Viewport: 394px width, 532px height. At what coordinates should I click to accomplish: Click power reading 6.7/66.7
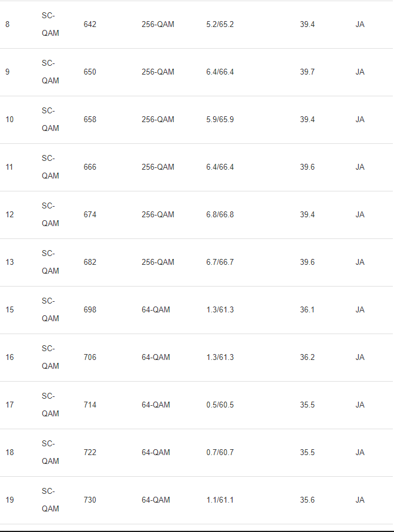[x=220, y=262]
